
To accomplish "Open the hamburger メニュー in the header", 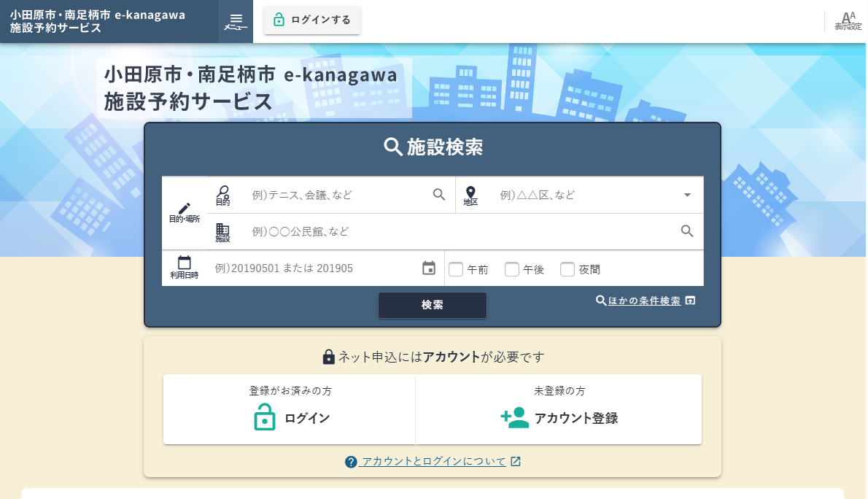I will pyautogui.click(x=235, y=21).
